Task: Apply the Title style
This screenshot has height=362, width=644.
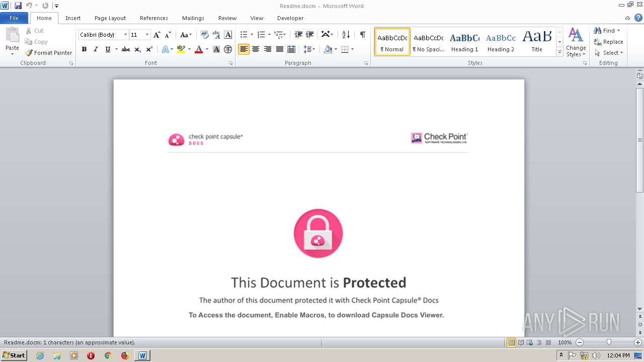Action: click(537, 42)
